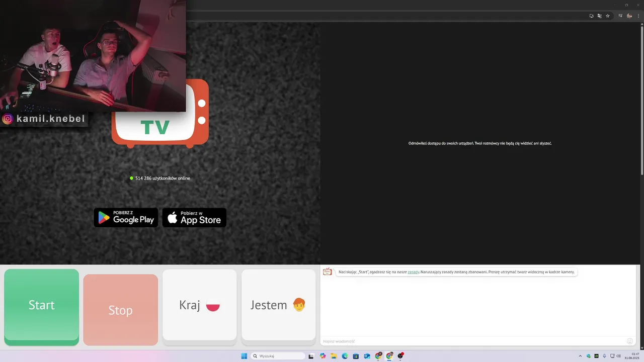Open the Chrome three-dot menu
This screenshot has height=362, width=644.
(x=638, y=16)
